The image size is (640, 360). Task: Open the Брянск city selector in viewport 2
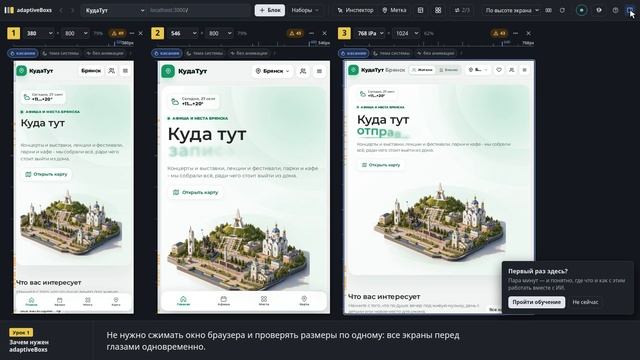coord(272,71)
